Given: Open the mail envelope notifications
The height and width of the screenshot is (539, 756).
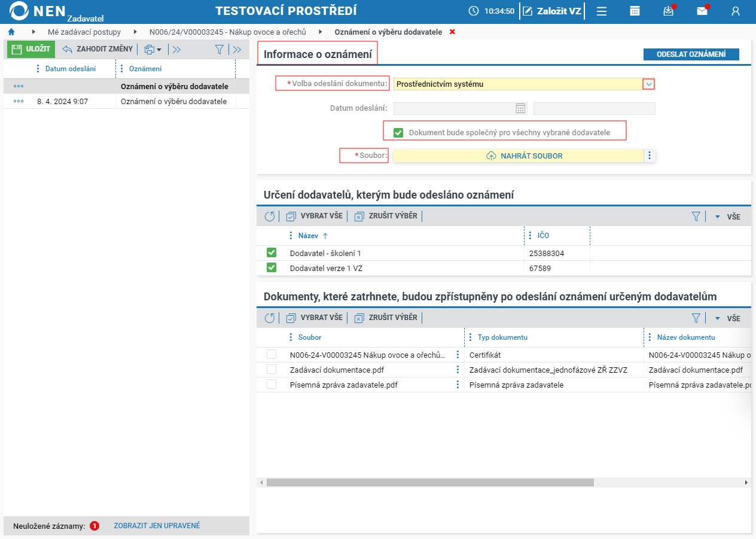Looking at the screenshot, I should tap(702, 11).
